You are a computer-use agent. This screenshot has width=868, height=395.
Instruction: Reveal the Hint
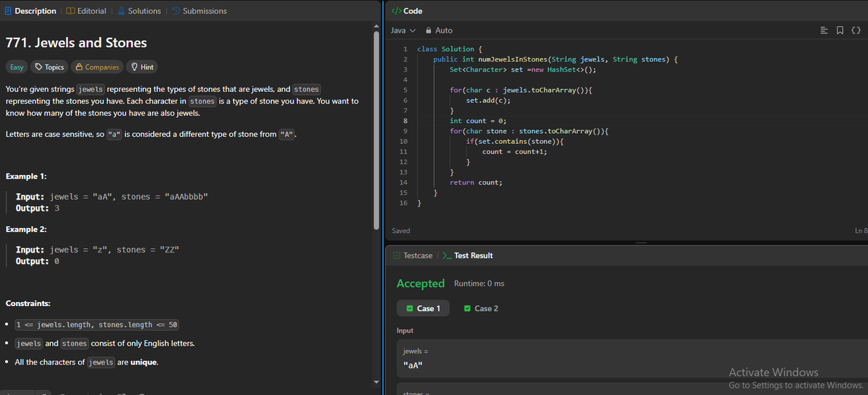click(x=142, y=67)
